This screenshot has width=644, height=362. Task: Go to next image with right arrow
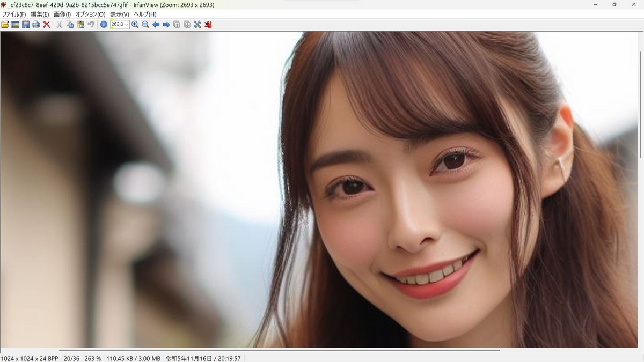coord(166,25)
